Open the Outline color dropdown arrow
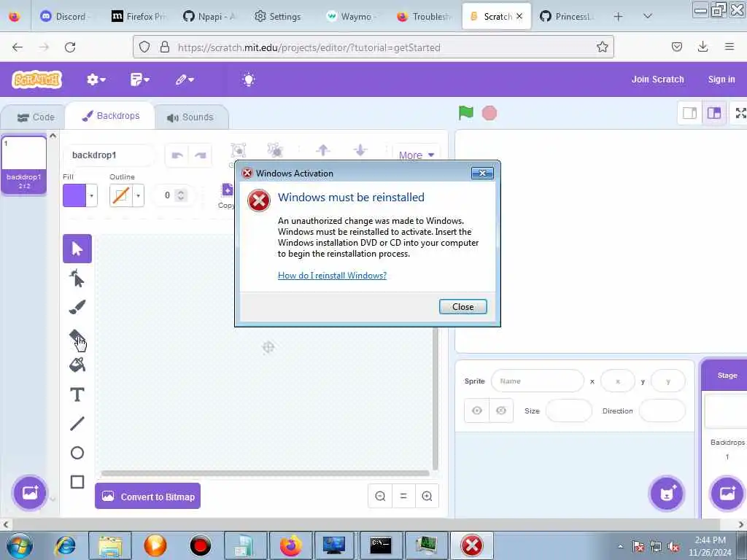The width and height of the screenshot is (747, 560). pyautogui.click(x=138, y=195)
